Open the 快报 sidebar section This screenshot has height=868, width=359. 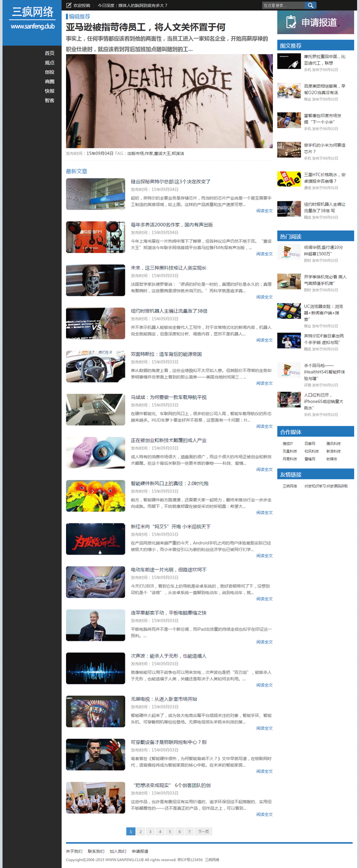click(50, 91)
